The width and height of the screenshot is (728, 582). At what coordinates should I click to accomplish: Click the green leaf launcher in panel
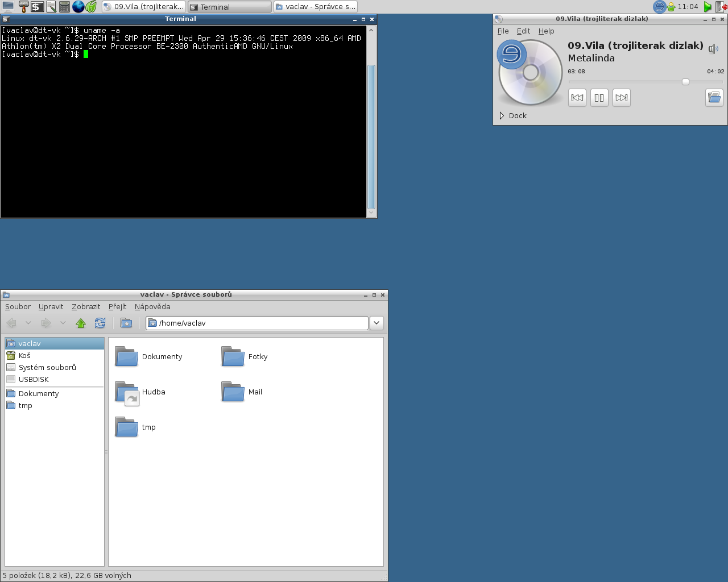coord(91,7)
